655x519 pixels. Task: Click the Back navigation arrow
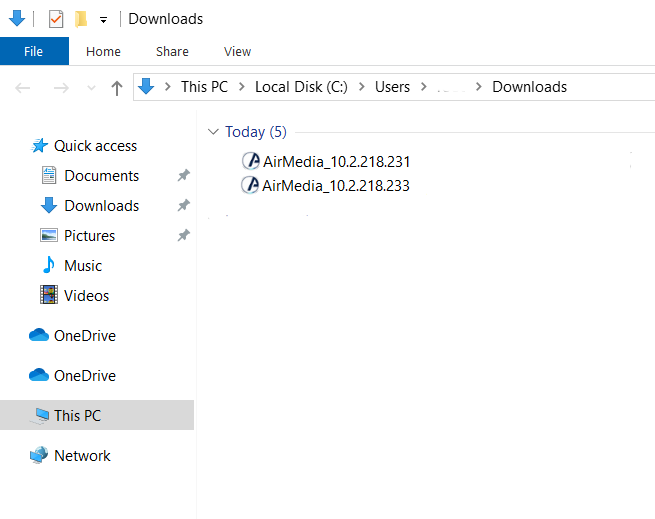[24, 88]
